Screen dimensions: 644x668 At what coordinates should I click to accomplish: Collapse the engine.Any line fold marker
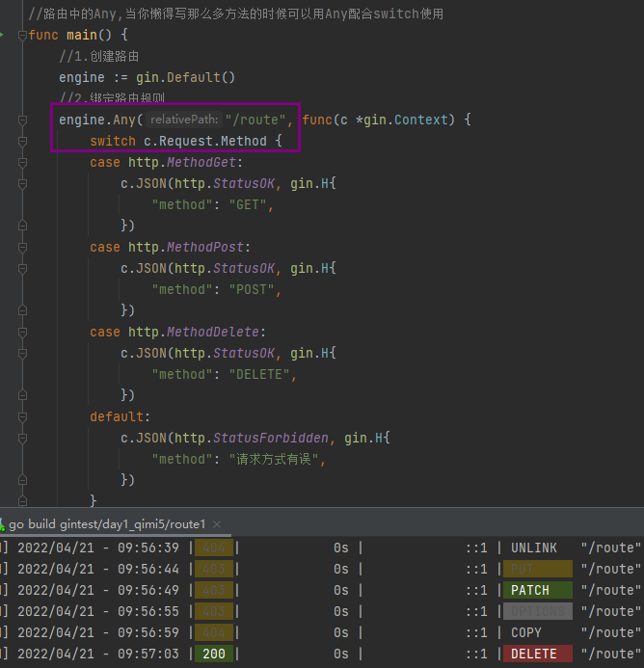[23, 120]
